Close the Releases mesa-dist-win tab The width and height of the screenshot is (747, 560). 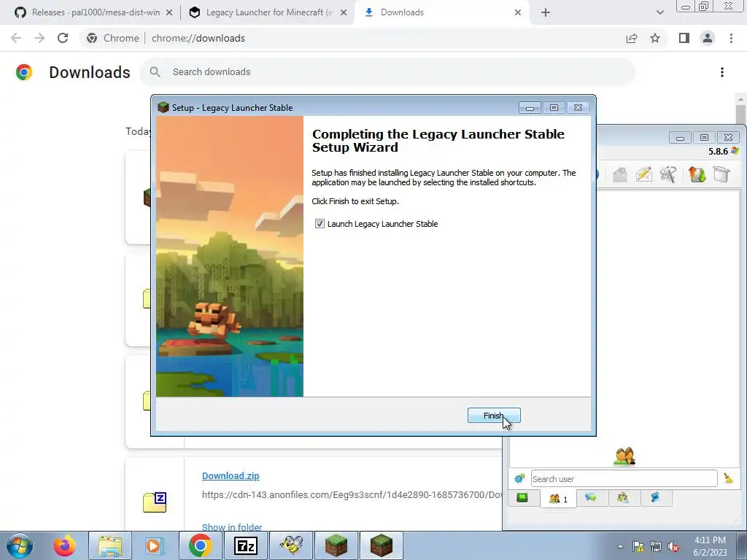coord(169,12)
